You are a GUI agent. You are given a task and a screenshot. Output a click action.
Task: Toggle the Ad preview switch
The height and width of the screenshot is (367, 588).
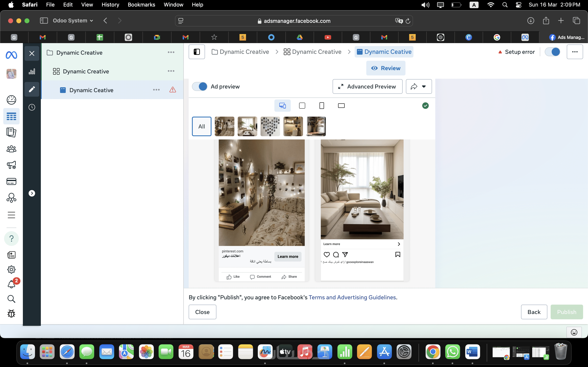(200, 86)
